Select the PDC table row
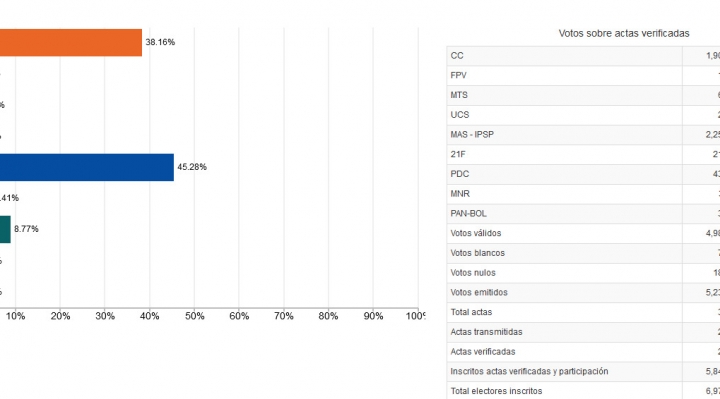 (583, 174)
